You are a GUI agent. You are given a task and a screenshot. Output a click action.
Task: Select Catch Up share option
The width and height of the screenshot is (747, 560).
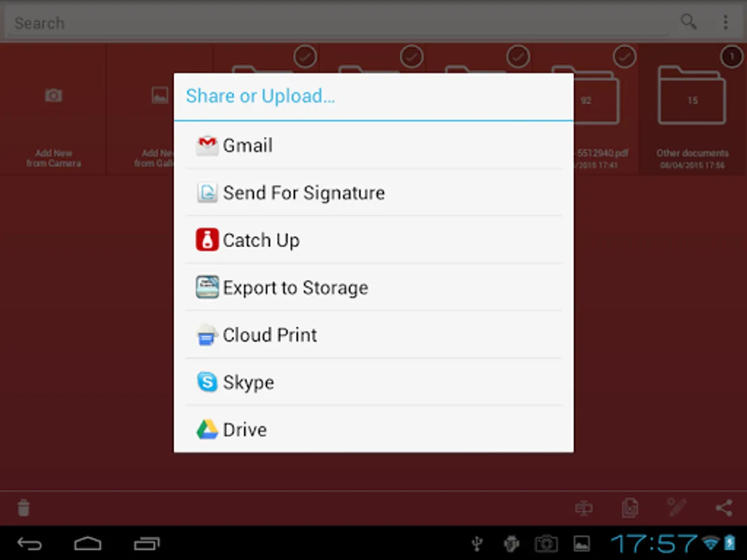[374, 240]
